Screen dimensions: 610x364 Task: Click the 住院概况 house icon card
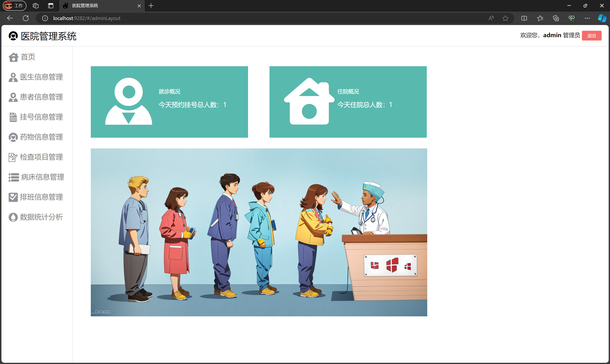click(309, 101)
